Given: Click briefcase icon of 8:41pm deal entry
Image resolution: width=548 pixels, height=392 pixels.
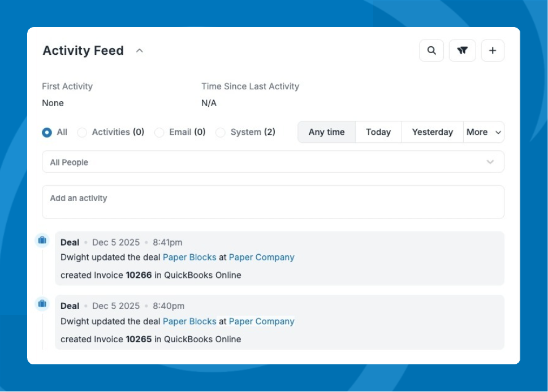Looking at the screenshot, I should click(42, 241).
